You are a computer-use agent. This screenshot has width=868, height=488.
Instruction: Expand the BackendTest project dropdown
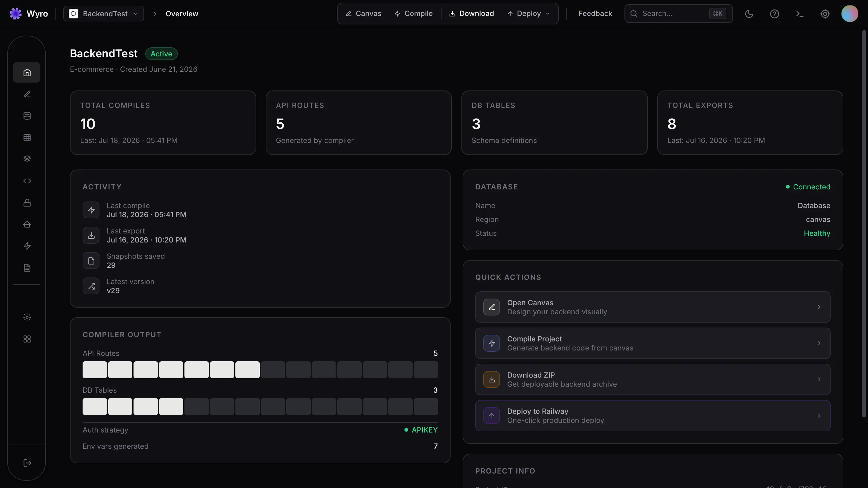coord(104,14)
